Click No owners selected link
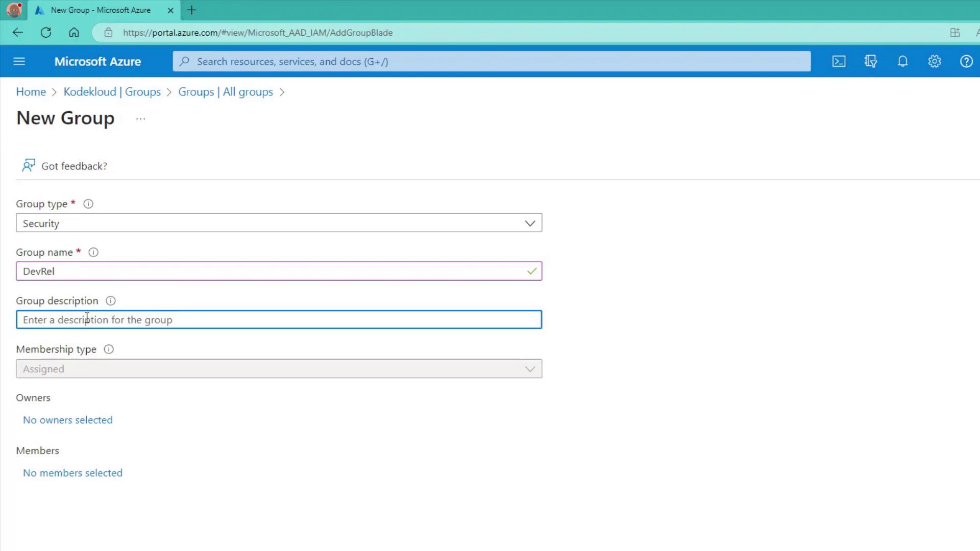Screen dimensions: 980x551 click(x=67, y=420)
